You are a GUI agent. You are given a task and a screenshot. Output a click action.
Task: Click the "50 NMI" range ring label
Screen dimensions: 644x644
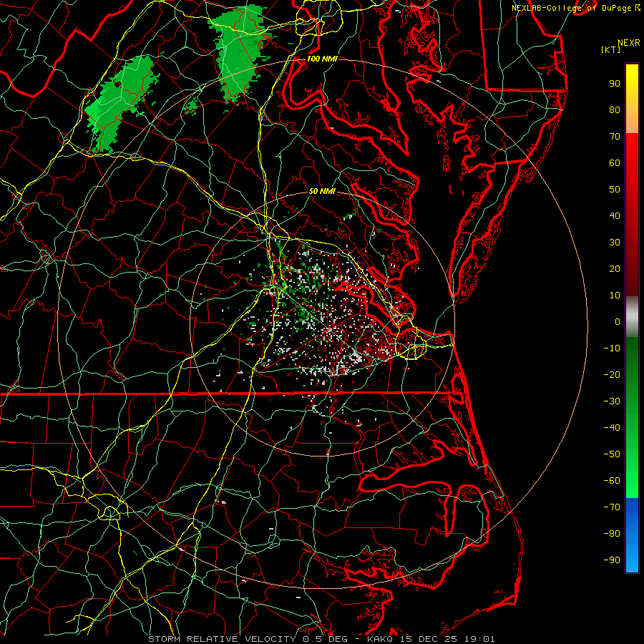pyautogui.click(x=322, y=191)
